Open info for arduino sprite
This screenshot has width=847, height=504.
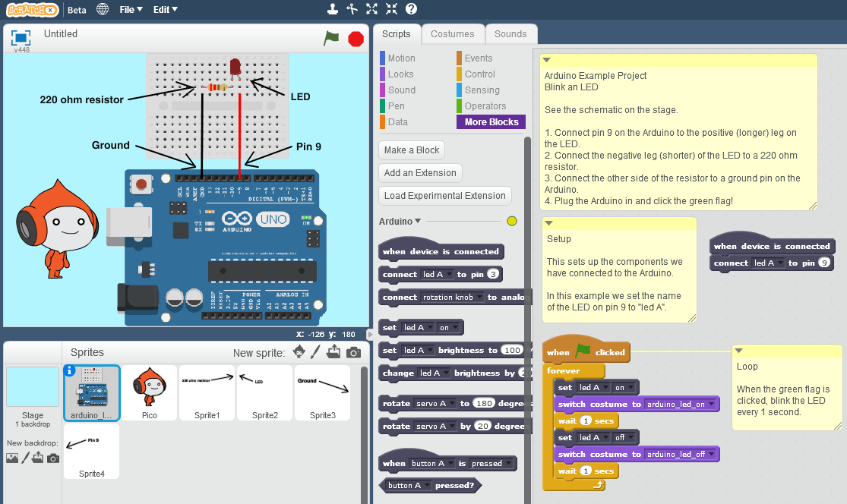point(69,370)
